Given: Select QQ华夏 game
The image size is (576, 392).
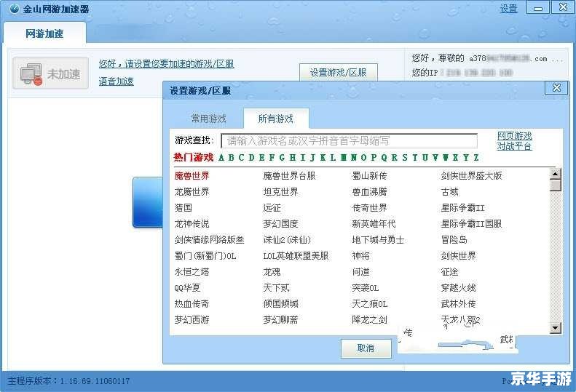Looking at the screenshot, I should (187, 288).
